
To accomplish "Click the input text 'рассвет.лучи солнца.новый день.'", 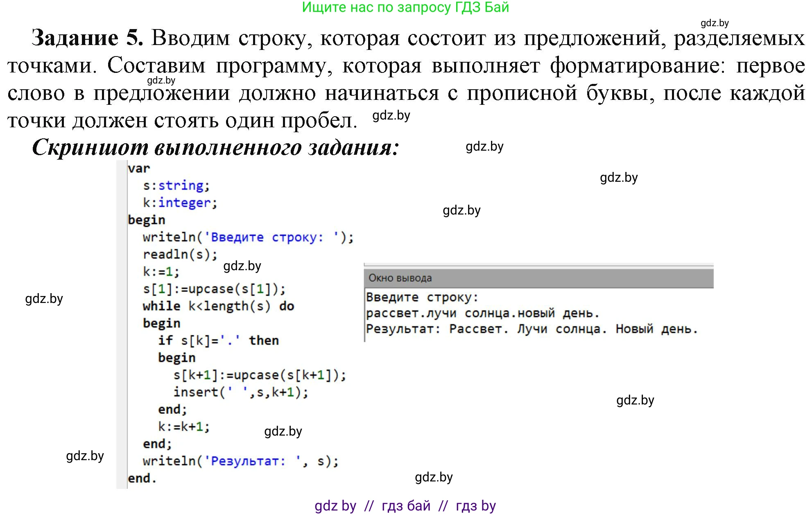I will [482, 314].
